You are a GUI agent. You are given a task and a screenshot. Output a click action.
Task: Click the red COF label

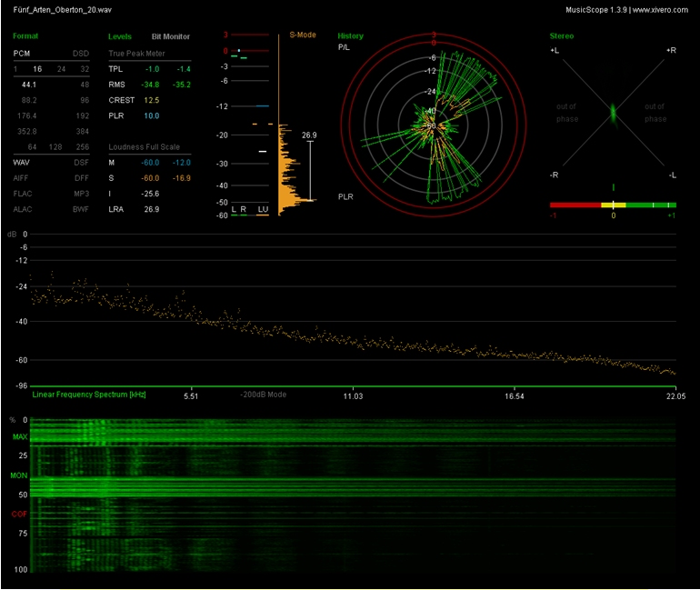pyautogui.click(x=19, y=514)
